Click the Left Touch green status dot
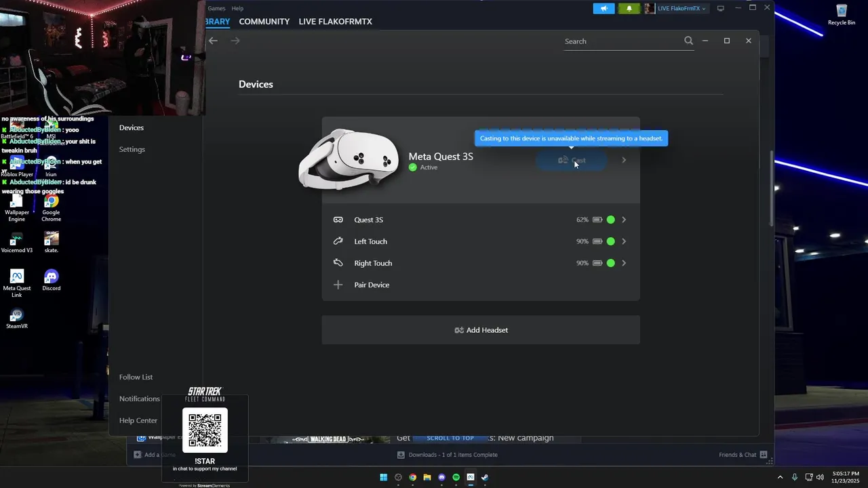 pos(611,241)
